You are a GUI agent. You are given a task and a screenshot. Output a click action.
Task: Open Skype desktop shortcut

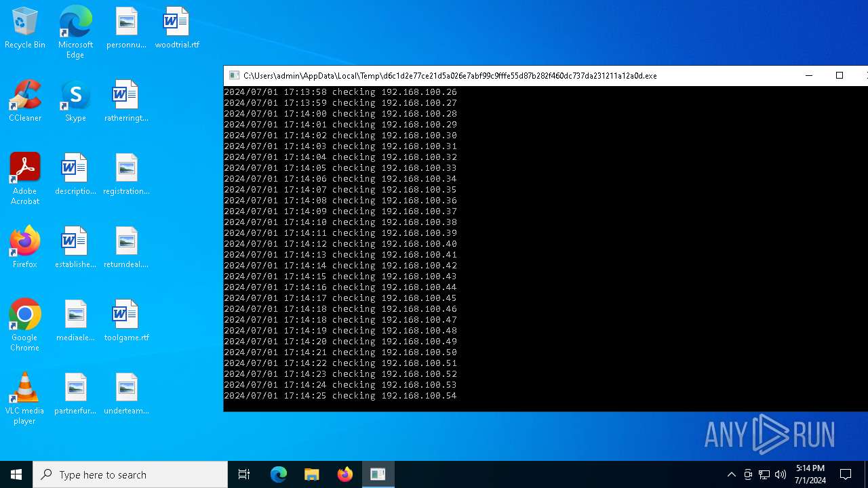75,102
